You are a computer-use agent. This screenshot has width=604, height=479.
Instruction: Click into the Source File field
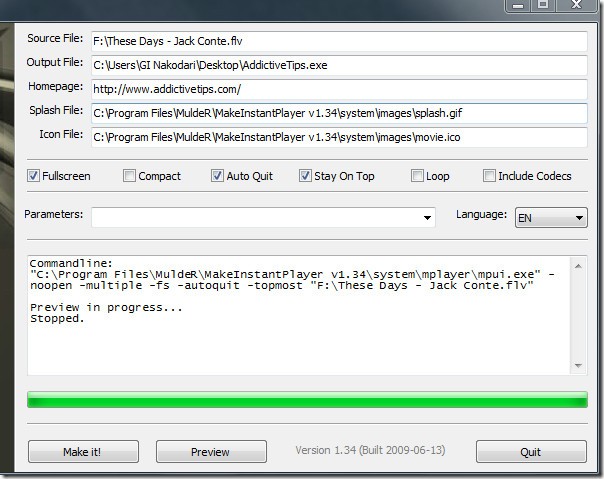[x=339, y=41]
